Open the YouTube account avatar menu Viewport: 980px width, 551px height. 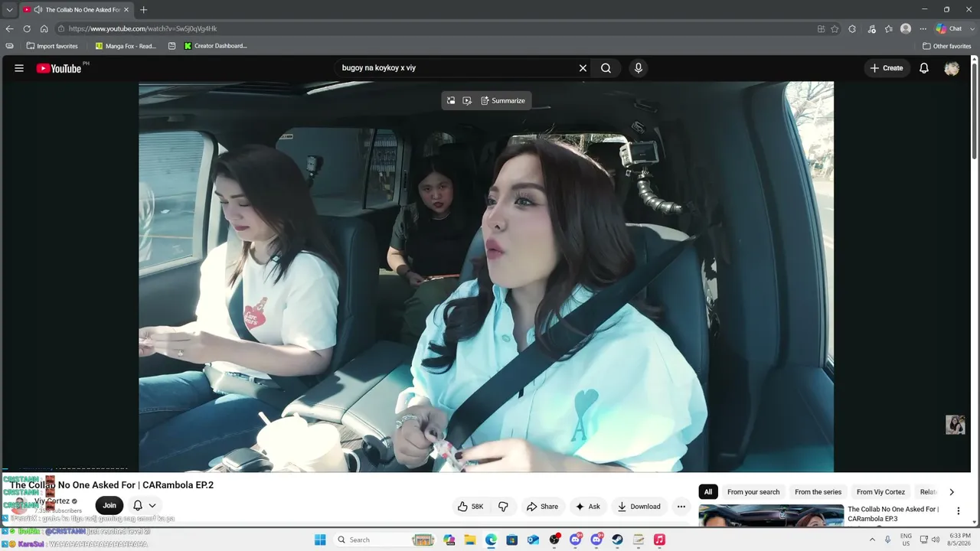point(952,68)
